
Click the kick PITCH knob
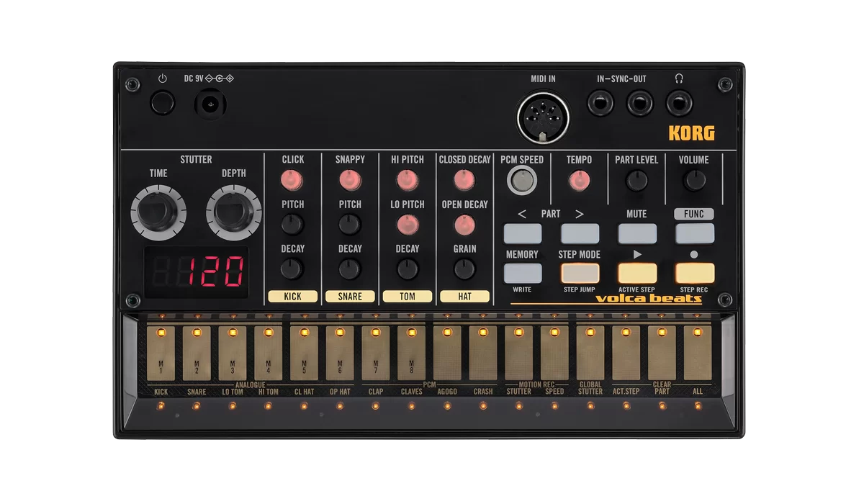coord(292,225)
